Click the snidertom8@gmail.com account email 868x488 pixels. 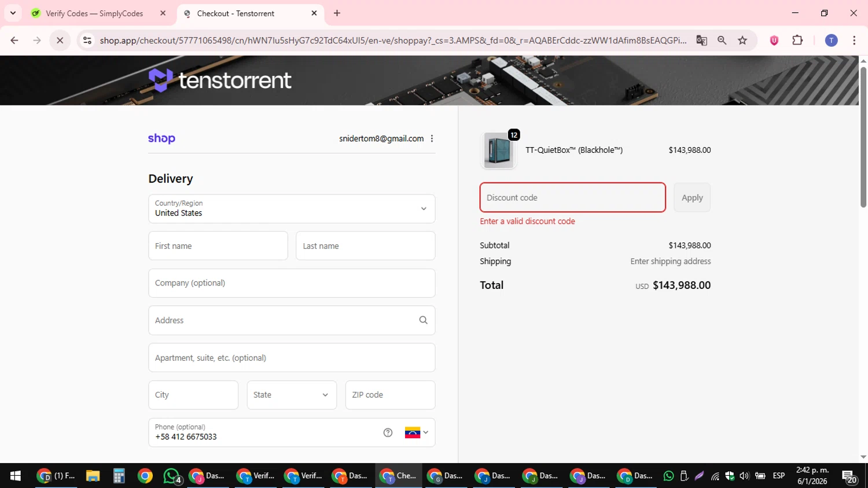tap(381, 138)
